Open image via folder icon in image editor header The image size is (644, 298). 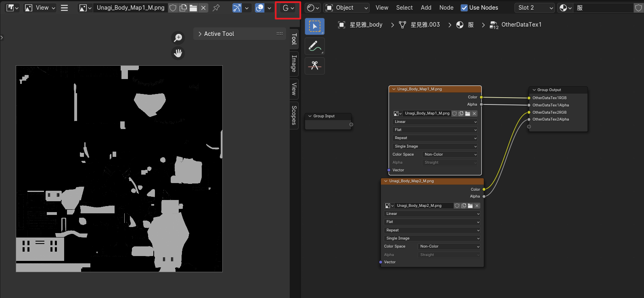193,8
